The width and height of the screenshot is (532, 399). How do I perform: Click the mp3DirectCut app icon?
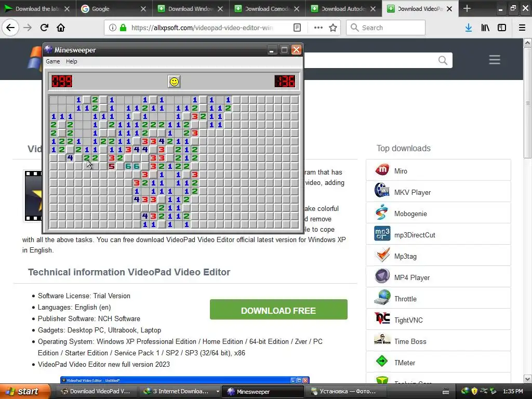[x=382, y=233]
